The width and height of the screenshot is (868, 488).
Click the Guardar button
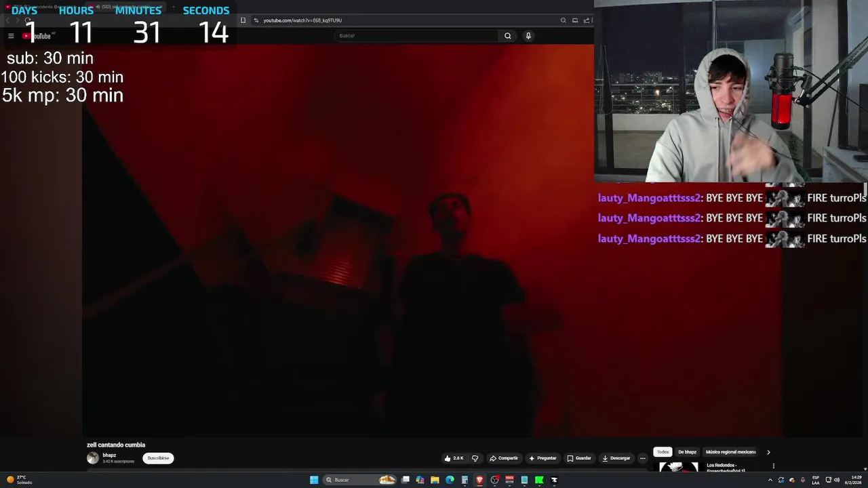pyautogui.click(x=579, y=458)
